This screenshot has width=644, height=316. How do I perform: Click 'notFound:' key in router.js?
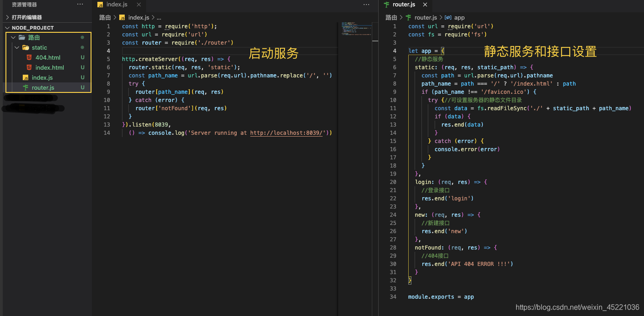point(430,248)
